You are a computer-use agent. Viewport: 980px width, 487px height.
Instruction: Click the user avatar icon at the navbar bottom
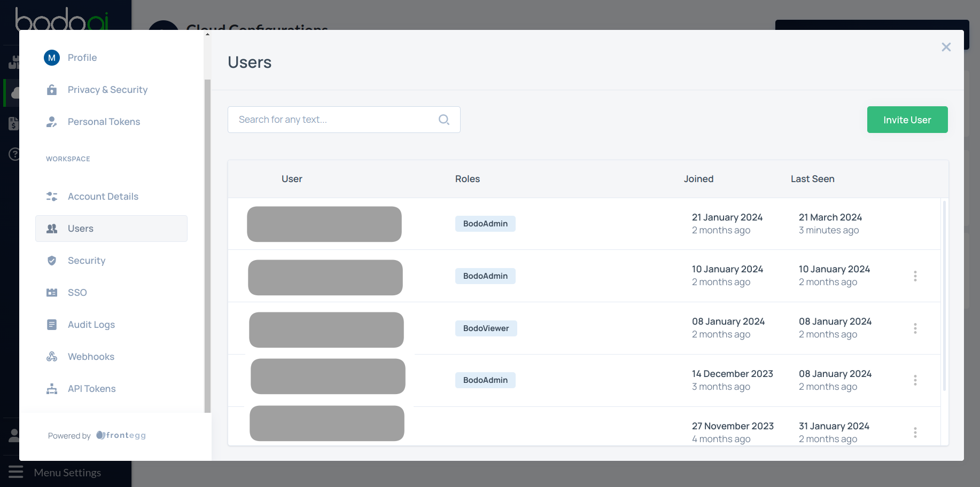[x=13, y=434]
